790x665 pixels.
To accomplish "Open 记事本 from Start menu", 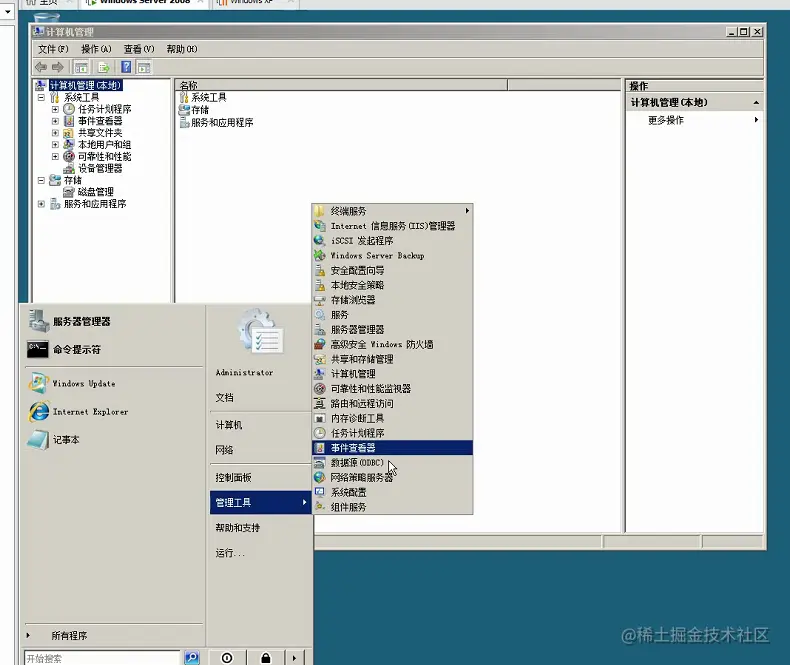I will [53, 440].
